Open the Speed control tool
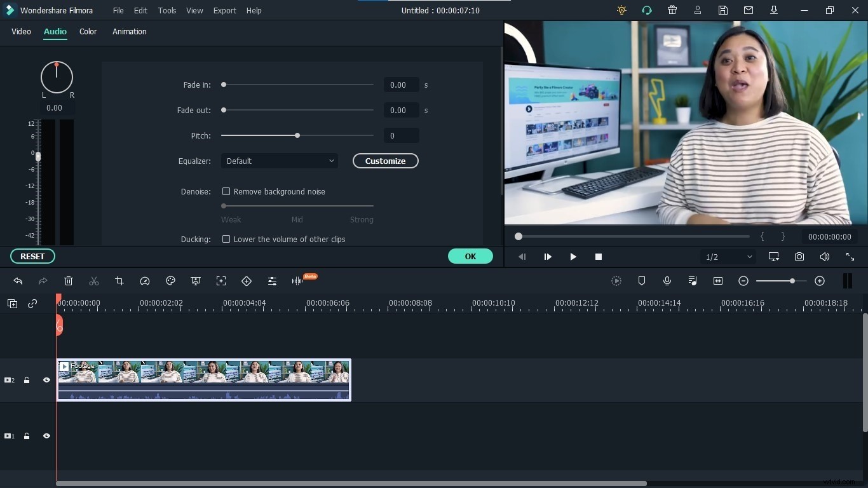The image size is (868, 488). 145,281
